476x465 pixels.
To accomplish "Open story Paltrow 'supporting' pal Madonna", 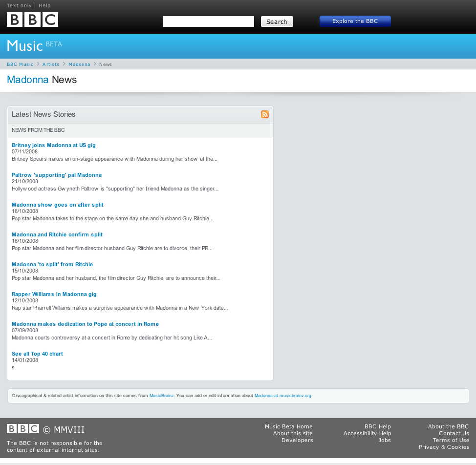I will click(57, 175).
